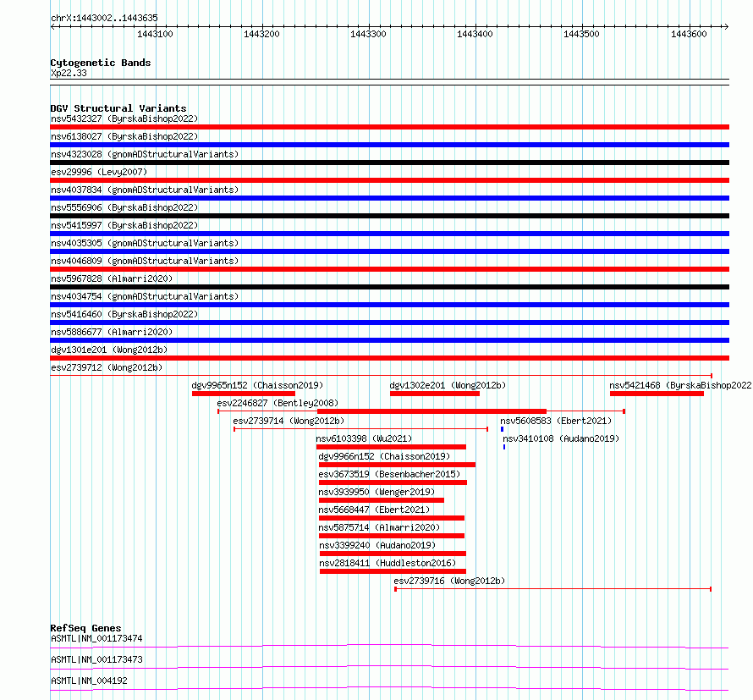Click the 1443100 ruler tick label
Viewport: 753px width, 700px height.
pyautogui.click(x=155, y=34)
